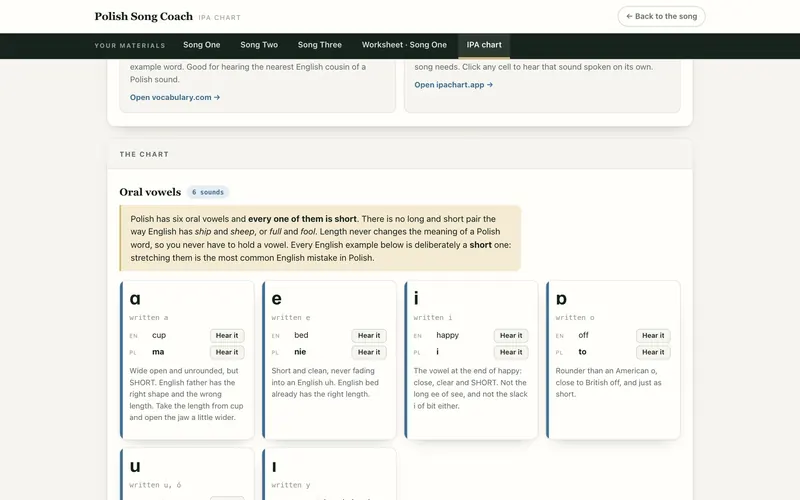The height and width of the screenshot is (500, 800).
Task: Hear the English word off
Action: pyautogui.click(x=653, y=336)
